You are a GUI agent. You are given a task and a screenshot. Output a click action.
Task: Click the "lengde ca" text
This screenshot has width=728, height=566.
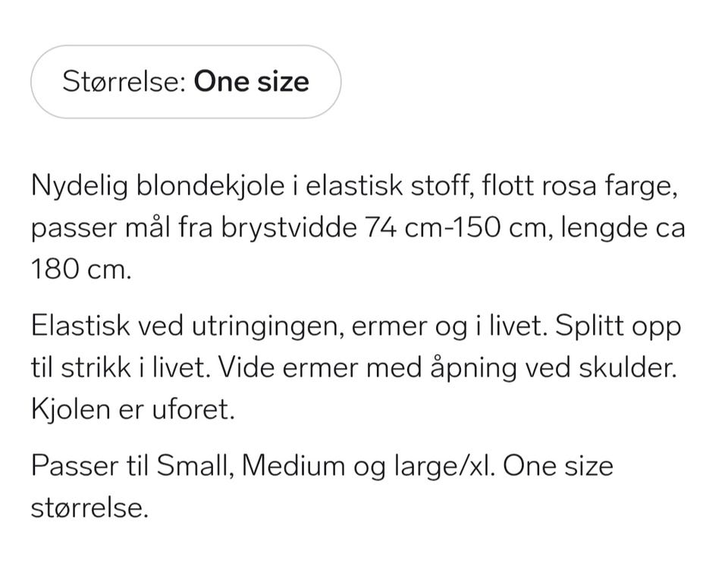point(623,228)
